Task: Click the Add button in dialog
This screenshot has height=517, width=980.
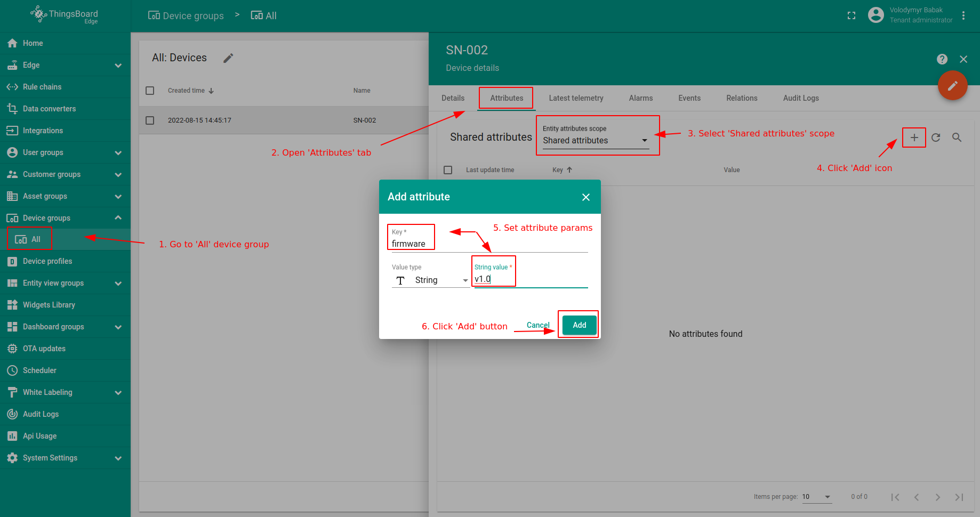Action: pos(580,325)
